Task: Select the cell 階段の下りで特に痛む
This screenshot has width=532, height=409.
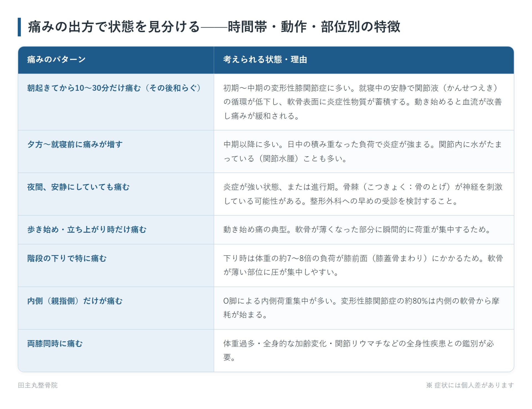Action: click(x=116, y=265)
